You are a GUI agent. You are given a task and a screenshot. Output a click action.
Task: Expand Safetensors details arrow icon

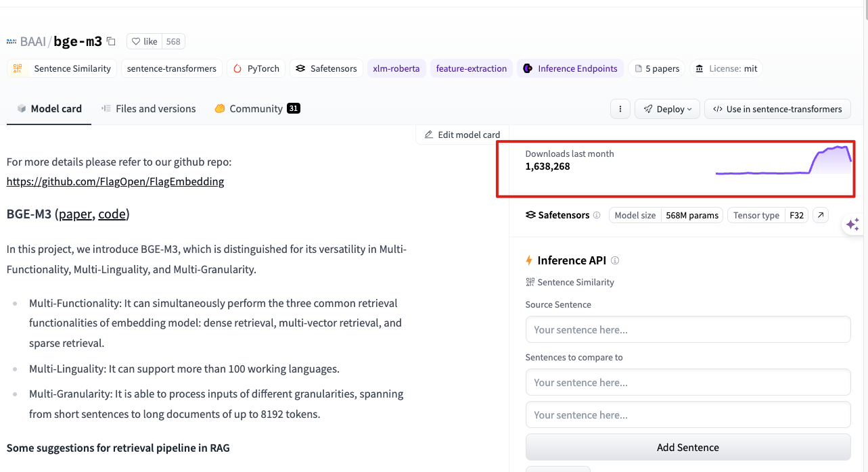(820, 215)
